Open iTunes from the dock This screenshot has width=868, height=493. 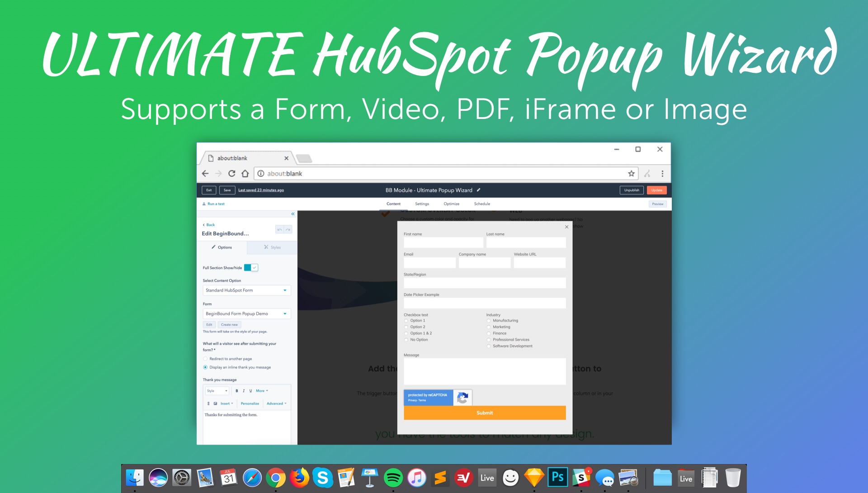pyautogui.click(x=417, y=478)
